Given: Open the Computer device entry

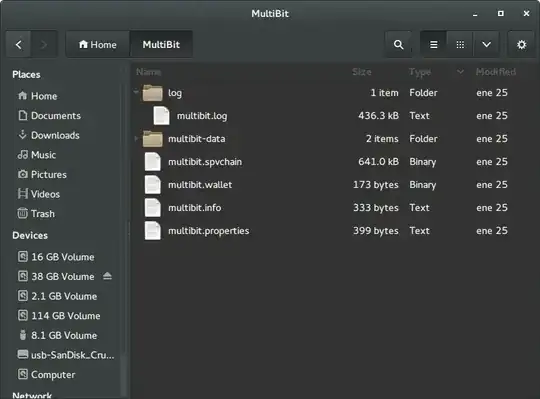Looking at the screenshot, I should pos(46,375).
